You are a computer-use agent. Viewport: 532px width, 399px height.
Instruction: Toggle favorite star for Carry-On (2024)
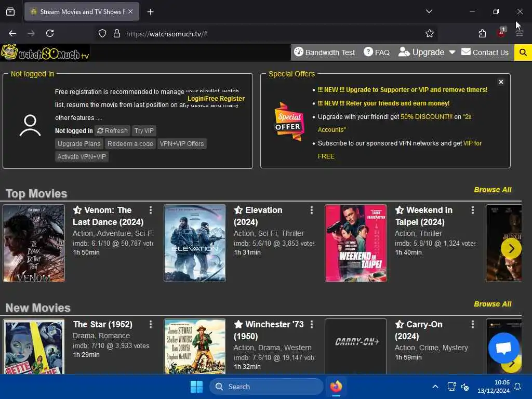[400, 325]
